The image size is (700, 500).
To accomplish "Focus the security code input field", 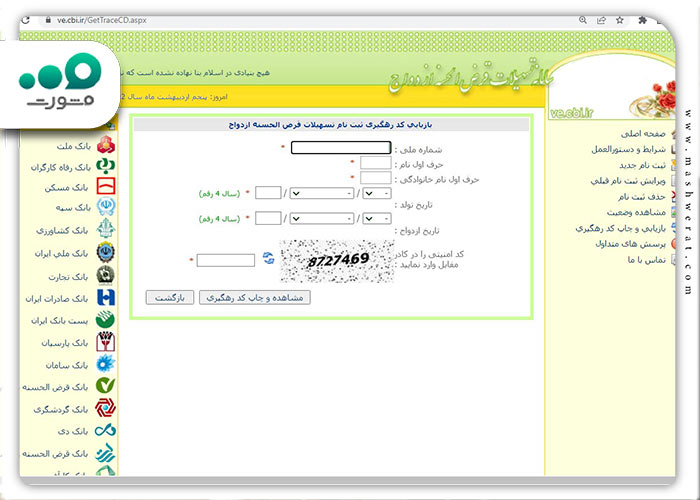I will [225, 260].
